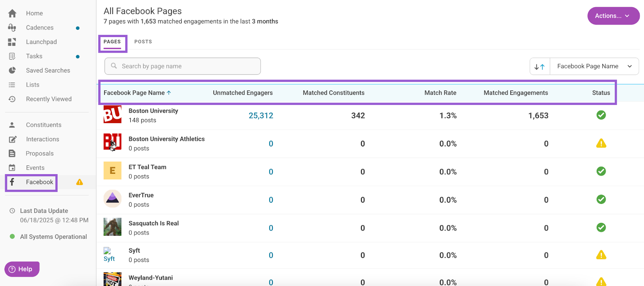This screenshot has height=286, width=644.
Task: Open the ET Teal Team avatar
Action: (112, 171)
